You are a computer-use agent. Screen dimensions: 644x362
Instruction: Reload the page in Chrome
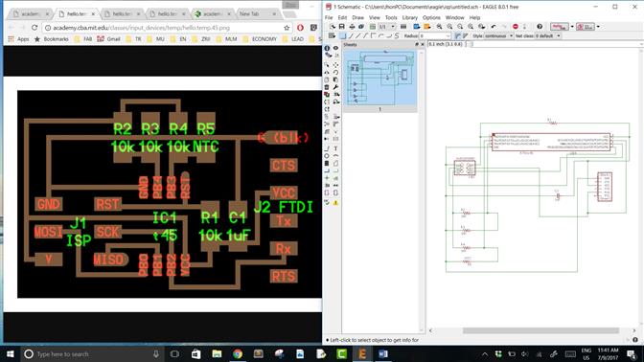[x=34, y=28]
